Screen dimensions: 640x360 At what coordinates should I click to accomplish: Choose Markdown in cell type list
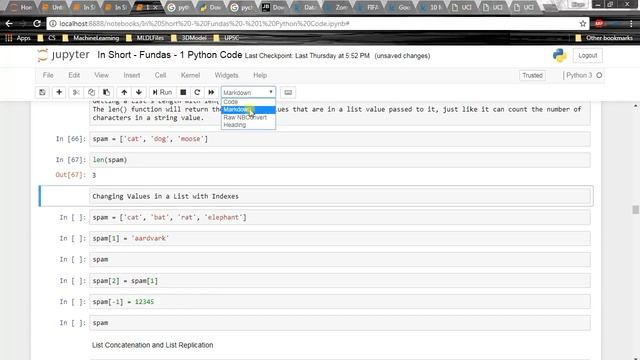[248, 110]
